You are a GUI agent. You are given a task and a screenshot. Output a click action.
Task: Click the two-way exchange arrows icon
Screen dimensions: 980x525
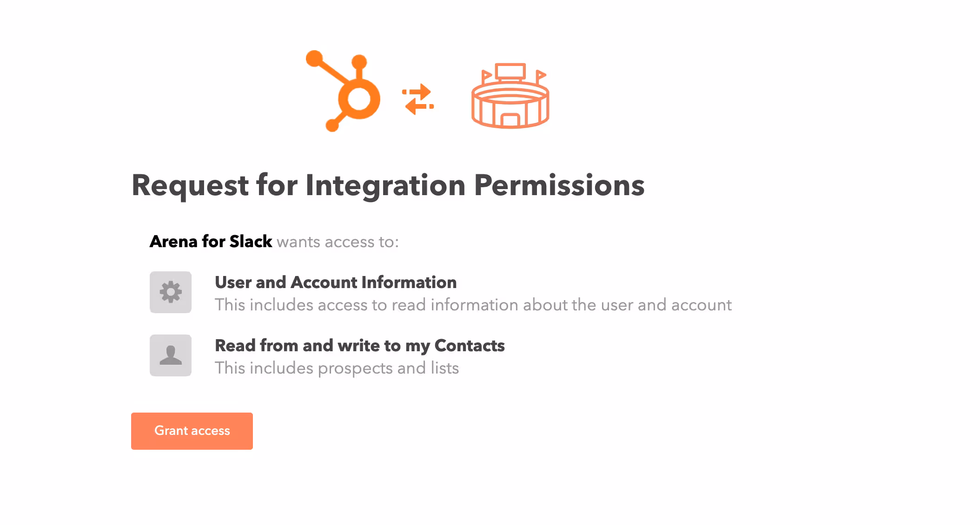click(x=417, y=99)
